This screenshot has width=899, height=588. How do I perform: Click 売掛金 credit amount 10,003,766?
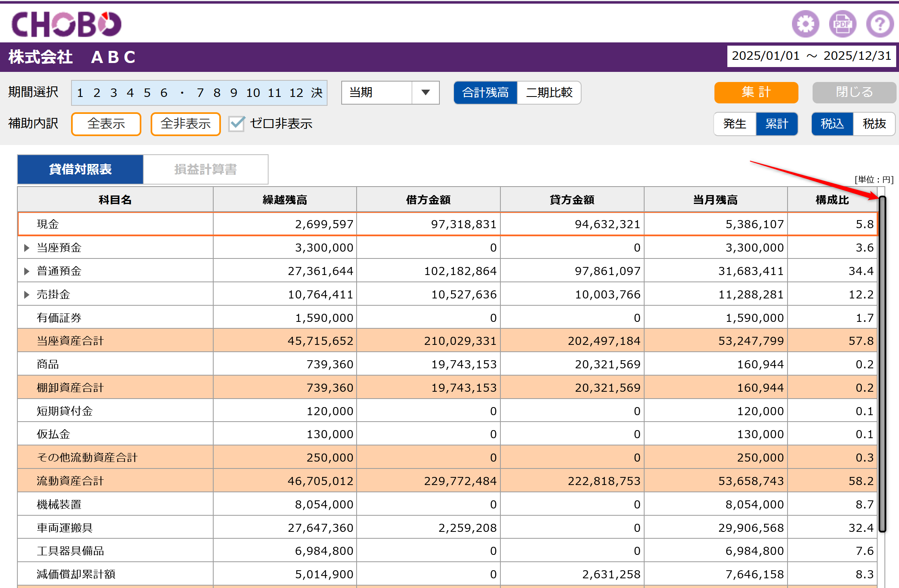point(607,294)
